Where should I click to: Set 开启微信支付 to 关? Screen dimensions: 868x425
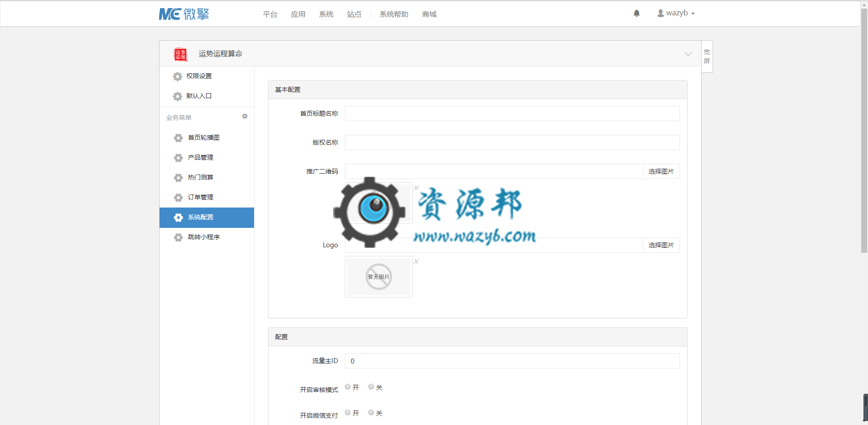point(371,413)
